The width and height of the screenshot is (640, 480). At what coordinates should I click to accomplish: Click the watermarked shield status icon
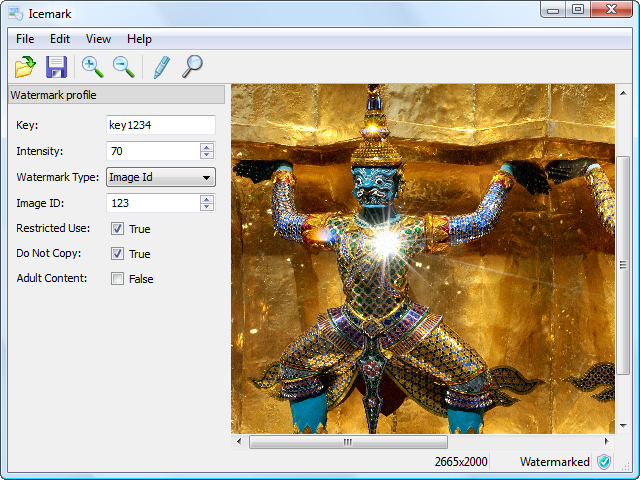(604, 462)
